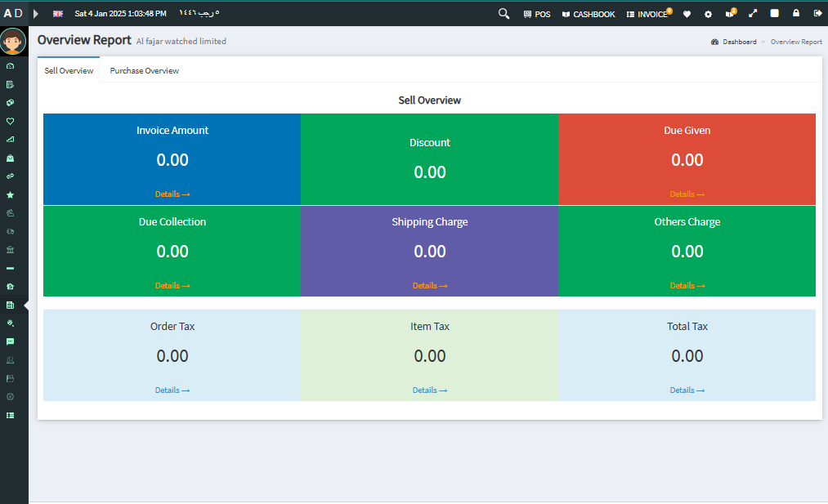Open Details link under Due Collection
828x504 pixels.
pos(172,286)
